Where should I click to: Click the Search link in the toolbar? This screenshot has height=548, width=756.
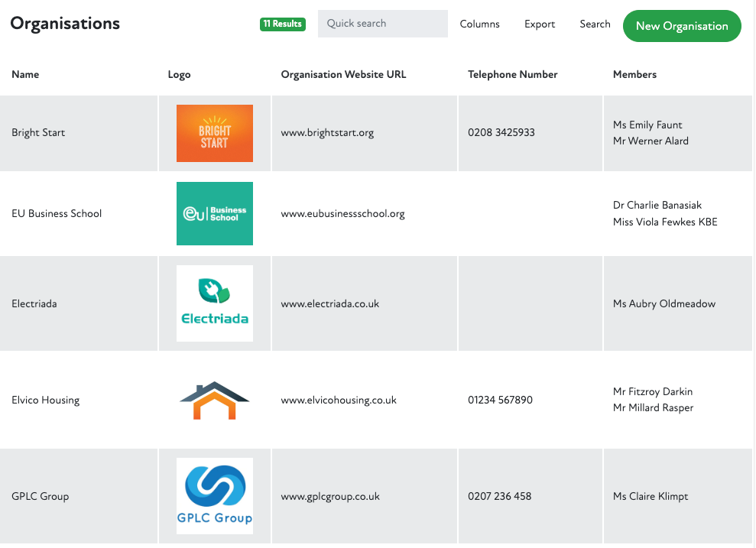click(x=595, y=24)
